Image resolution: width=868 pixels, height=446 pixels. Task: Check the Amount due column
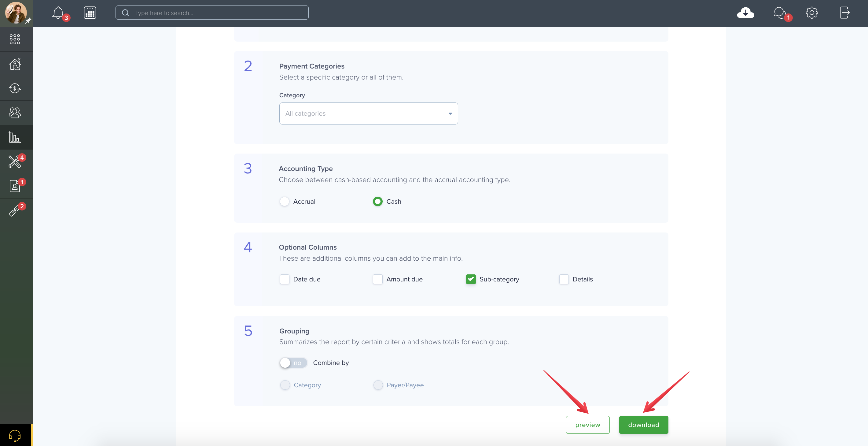[377, 279]
